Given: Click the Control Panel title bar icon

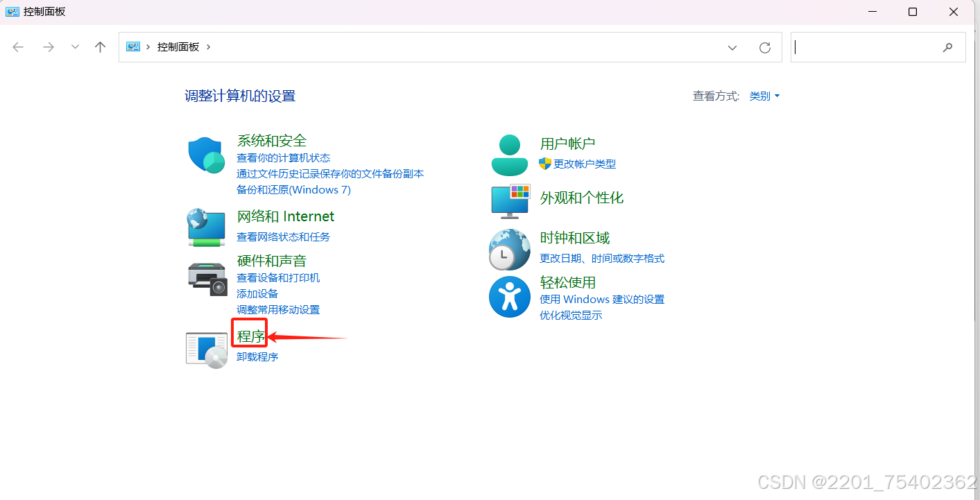Looking at the screenshot, I should pos(12,12).
